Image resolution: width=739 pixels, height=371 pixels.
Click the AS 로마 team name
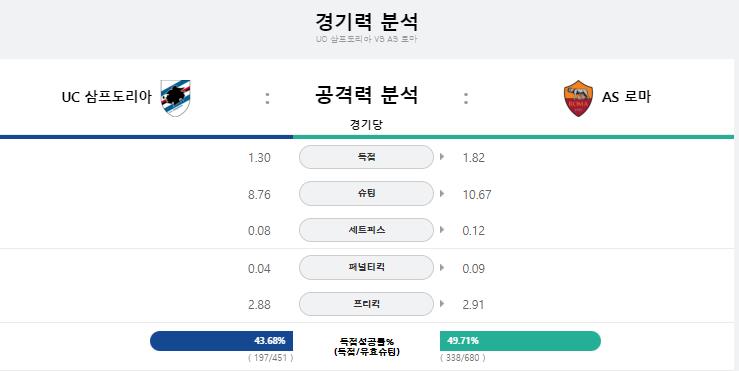point(626,97)
